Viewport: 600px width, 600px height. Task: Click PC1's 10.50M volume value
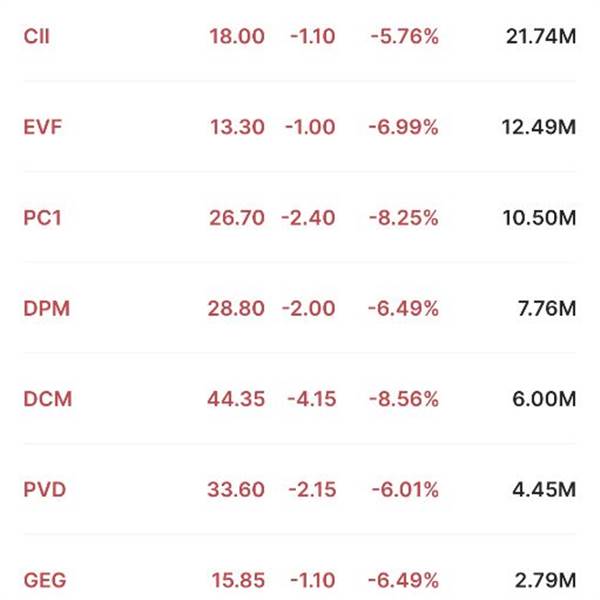pos(538,217)
